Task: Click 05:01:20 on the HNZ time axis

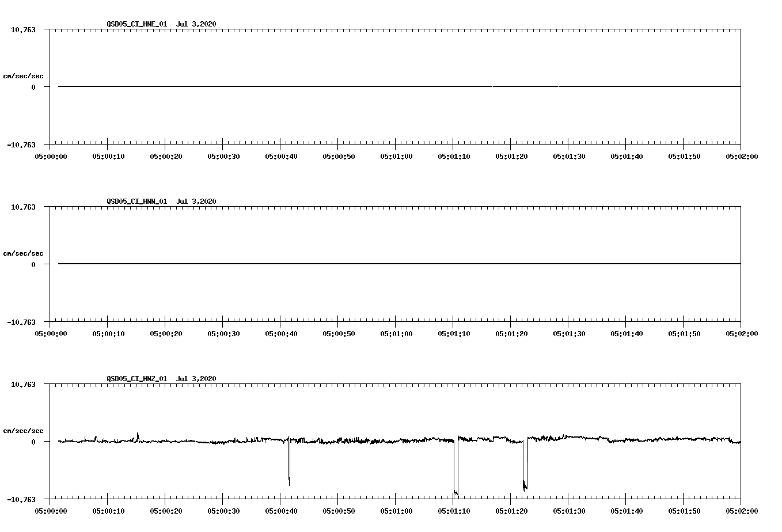Action: pos(511,511)
